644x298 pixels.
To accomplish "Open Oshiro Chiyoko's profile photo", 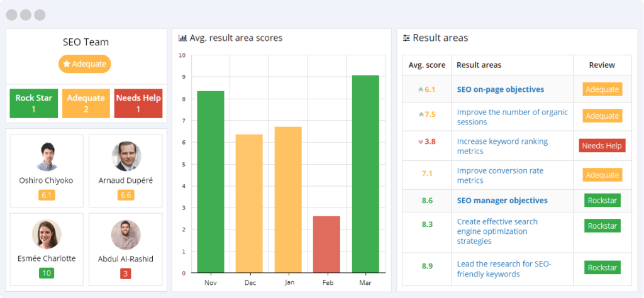I will (47, 156).
